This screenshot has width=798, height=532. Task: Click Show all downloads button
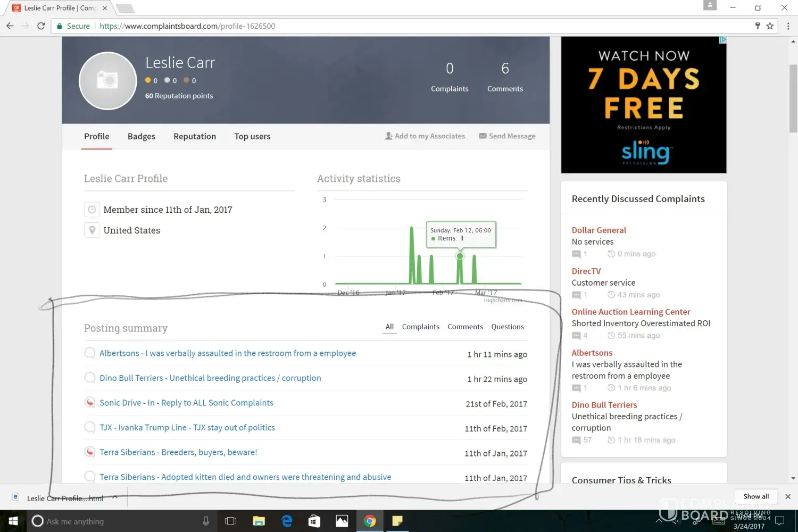click(755, 496)
